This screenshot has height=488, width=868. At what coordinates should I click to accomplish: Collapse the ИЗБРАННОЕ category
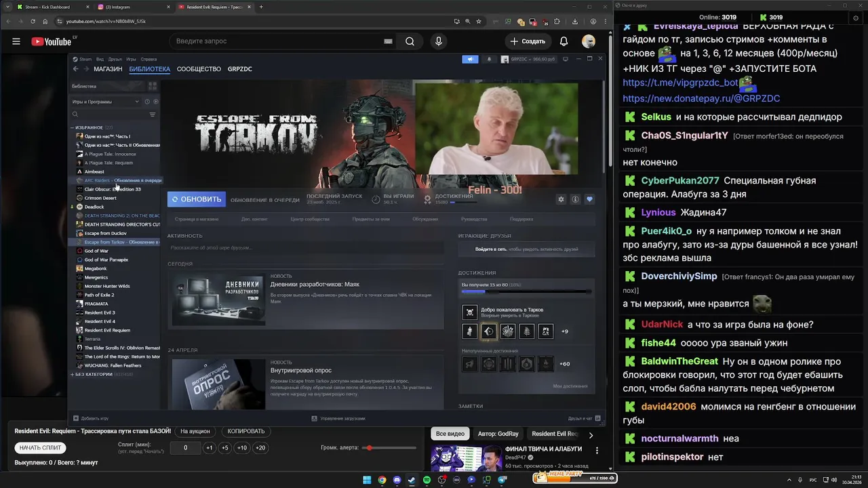73,127
